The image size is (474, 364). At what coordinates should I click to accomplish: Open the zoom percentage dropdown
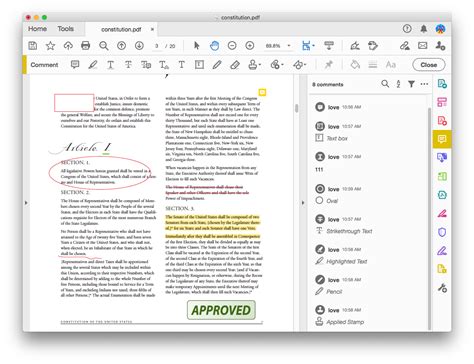pos(289,46)
